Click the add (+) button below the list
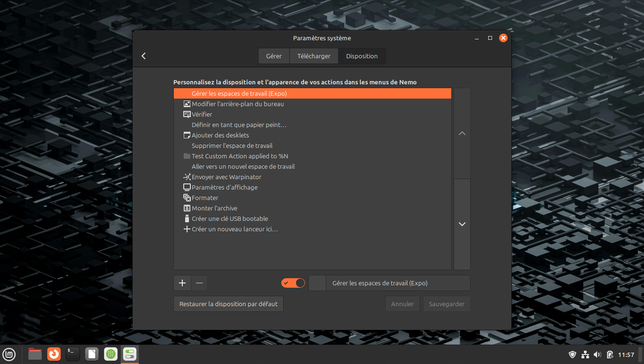644x364 pixels. click(182, 283)
